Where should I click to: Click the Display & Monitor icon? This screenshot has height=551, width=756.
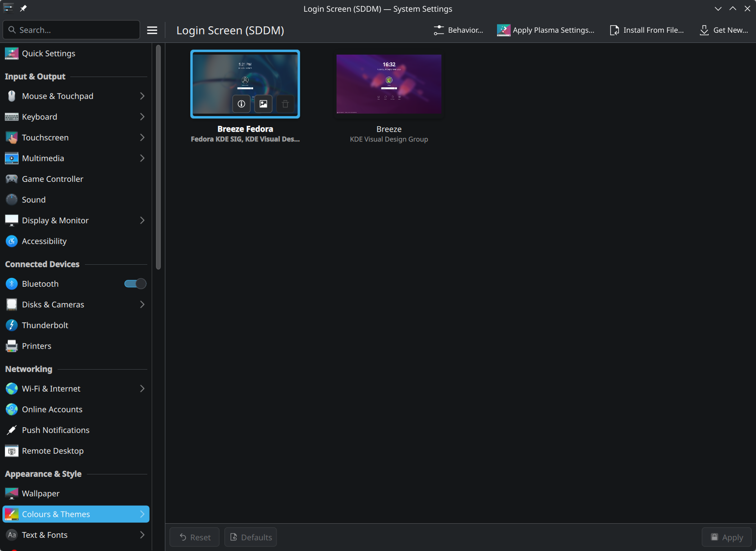click(x=12, y=220)
